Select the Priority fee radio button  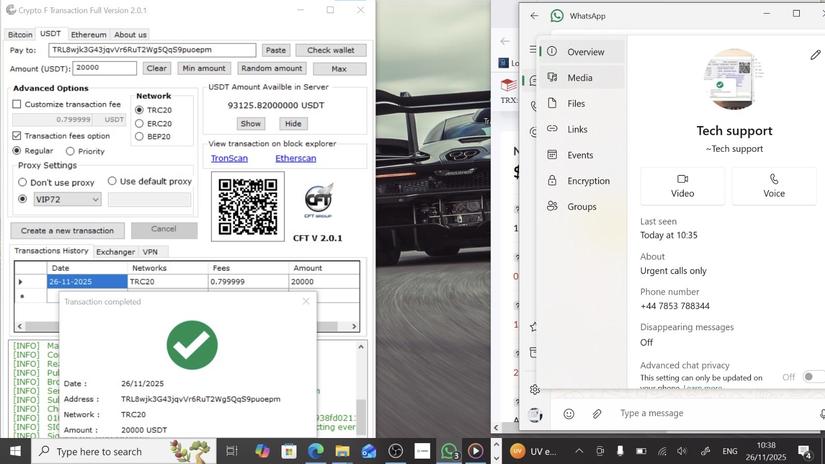pos(70,151)
